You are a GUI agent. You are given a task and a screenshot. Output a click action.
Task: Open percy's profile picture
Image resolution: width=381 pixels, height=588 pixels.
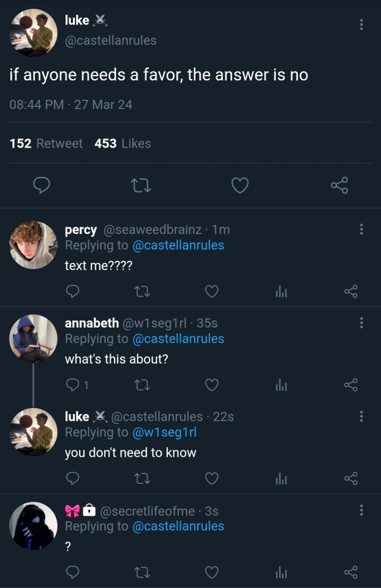coord(33,245)
